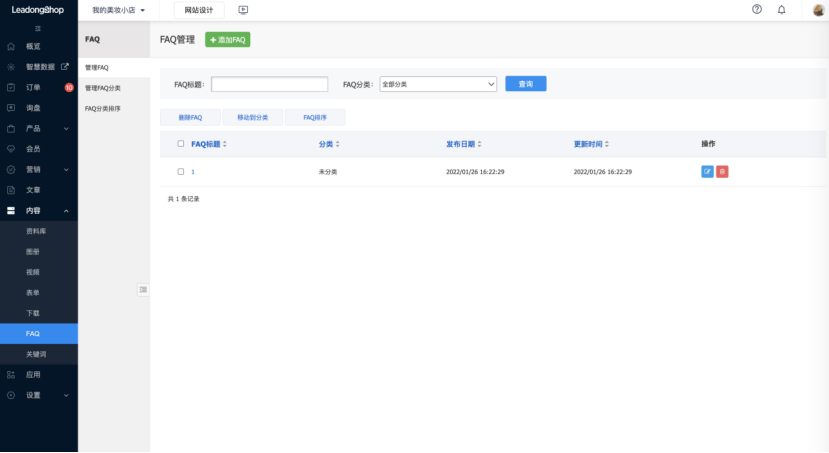Screen dimensions: 829x453
Task: Select the 发布日期 value 2022/01/26 16:22:29
Action: pos(475,172)
